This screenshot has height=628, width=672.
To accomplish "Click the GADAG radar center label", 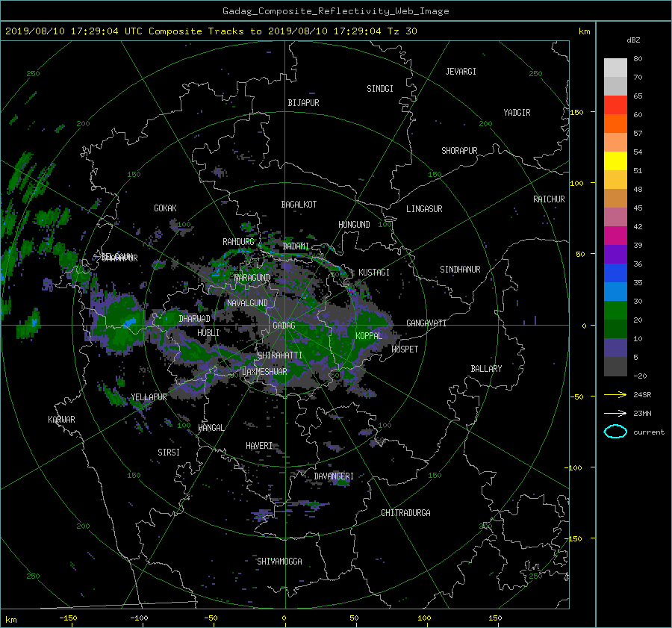I will (284, 326).
